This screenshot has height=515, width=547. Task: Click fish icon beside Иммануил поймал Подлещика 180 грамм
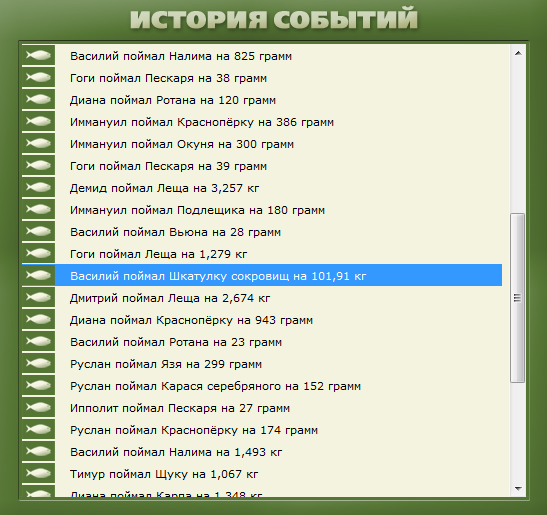[x=38, y=209]
